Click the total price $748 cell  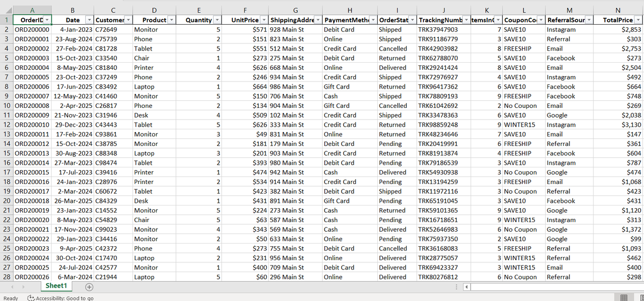(618, 96)
